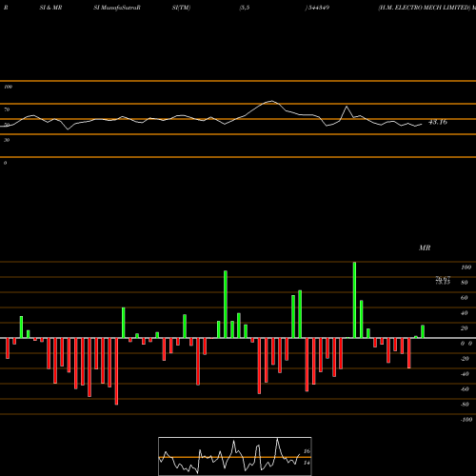The width and height of the screenshot is (476, 476).
Task: Click the MR axis label 60
Action: coord(465,298)
